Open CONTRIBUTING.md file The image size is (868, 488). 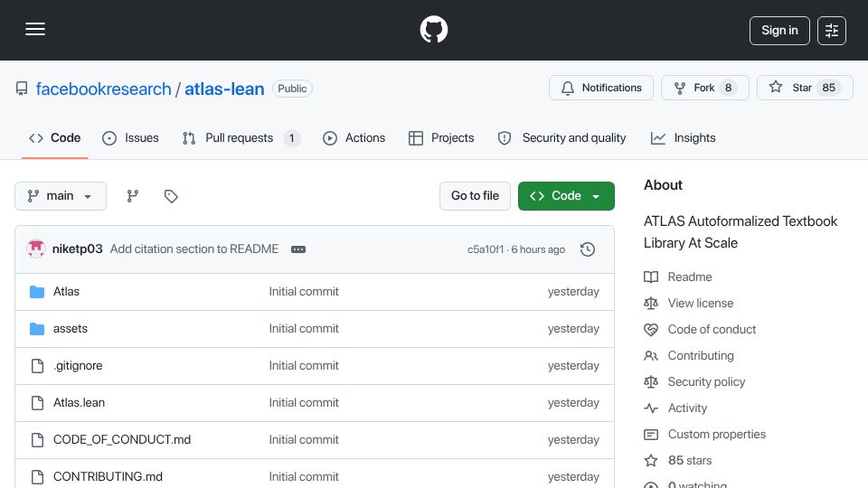coord(108,477)
